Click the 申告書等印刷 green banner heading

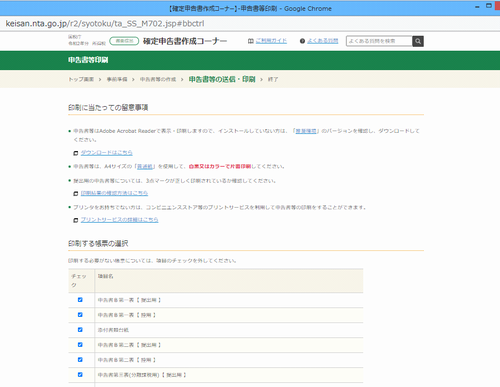(x=88, y=60)
